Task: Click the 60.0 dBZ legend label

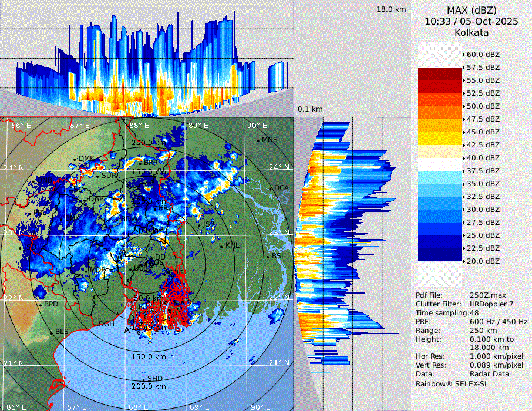Action: click(x=483, y=55)
